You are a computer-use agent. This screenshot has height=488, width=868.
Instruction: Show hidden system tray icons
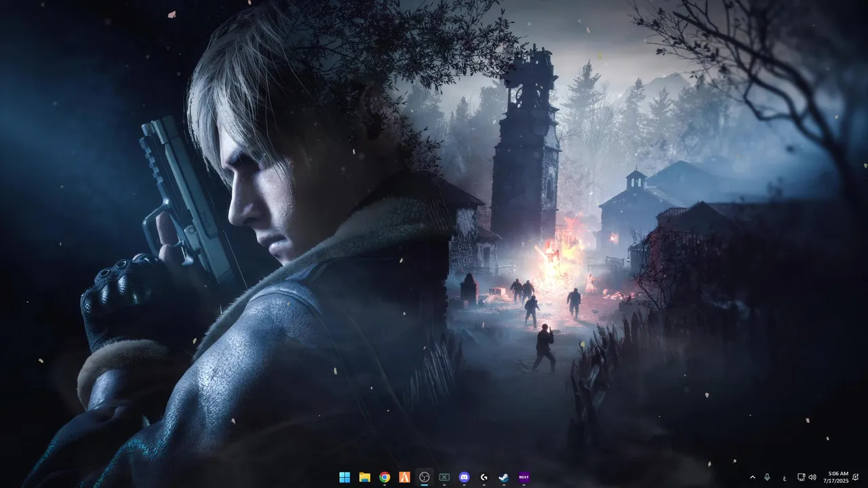752,477
